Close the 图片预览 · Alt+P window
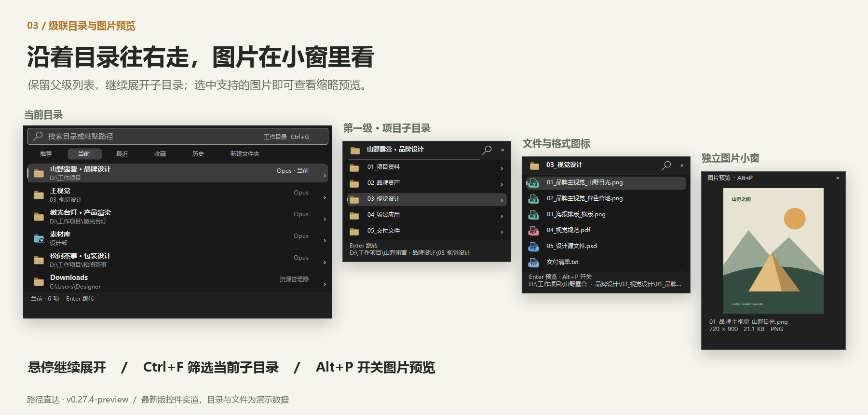The height and width of the screenshot is (415, 868). [838, 178]
